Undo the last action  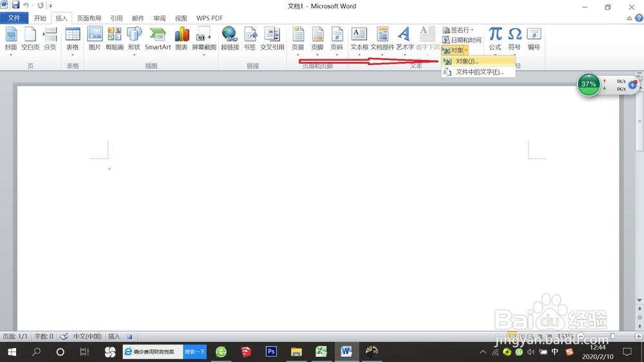(26, 5)
